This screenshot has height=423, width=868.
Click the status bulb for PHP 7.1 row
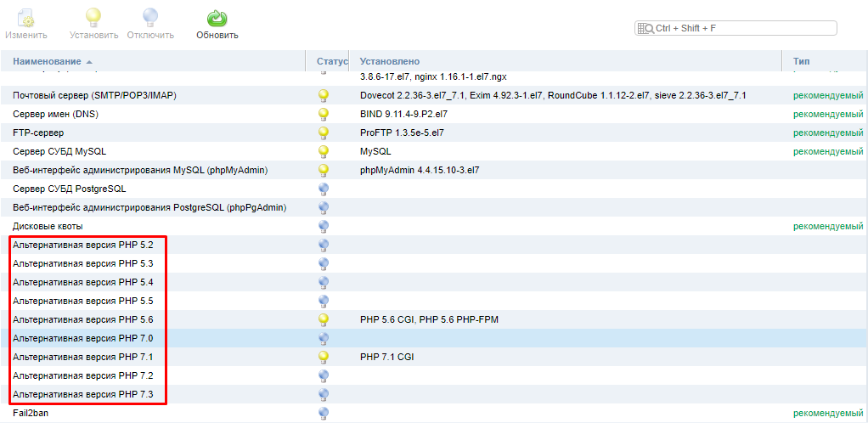(x=323, y=357)
